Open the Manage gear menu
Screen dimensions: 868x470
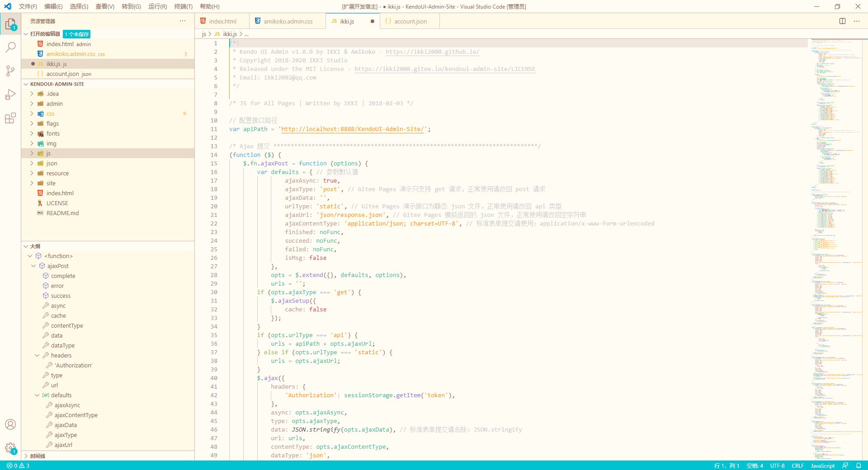click(10, 448)
